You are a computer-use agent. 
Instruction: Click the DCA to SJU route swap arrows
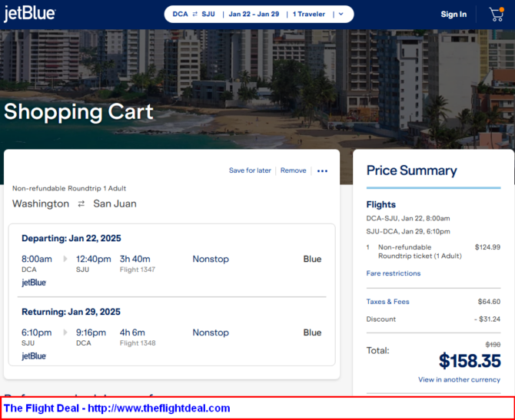pyautogui.click(x=195, y=14)
